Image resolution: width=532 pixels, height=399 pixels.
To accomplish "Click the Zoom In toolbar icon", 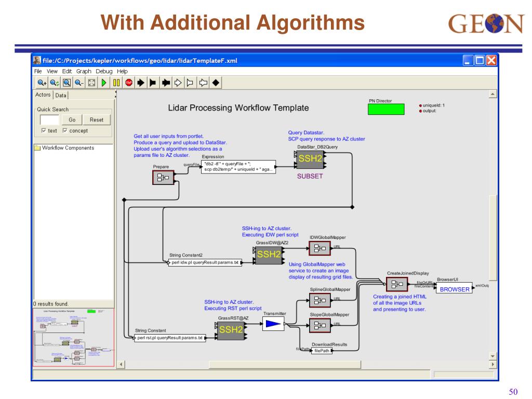I will pyautogui.click(x=42, y=83).
